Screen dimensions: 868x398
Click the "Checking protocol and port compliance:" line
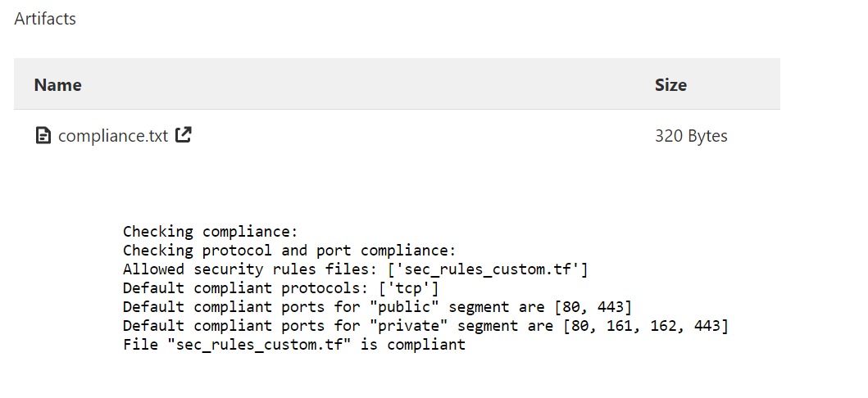tap(289, 250)
